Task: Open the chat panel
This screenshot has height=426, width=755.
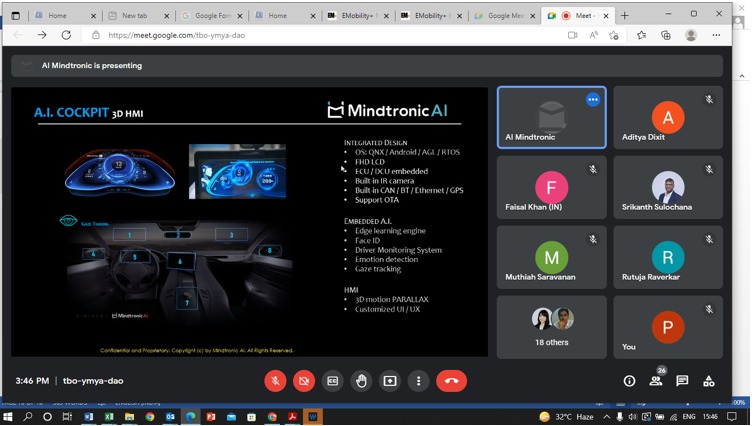Action: point(682,381)
